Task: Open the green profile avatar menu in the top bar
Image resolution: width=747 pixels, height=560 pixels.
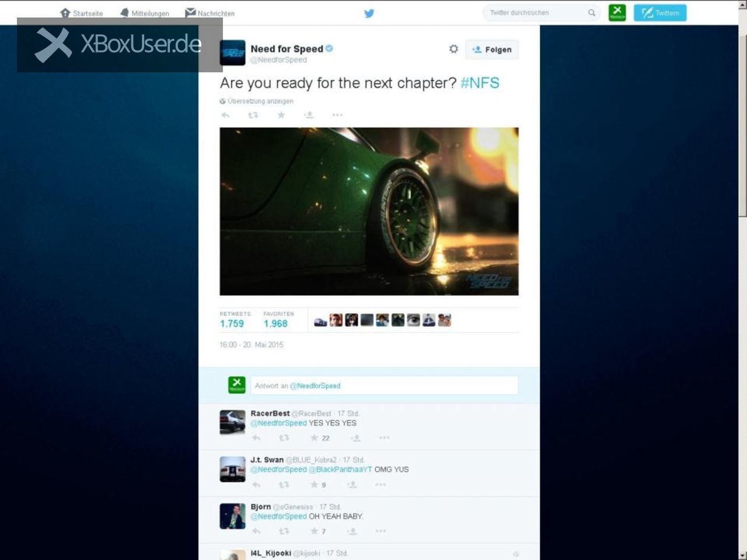Action: [x=617, y=12]
